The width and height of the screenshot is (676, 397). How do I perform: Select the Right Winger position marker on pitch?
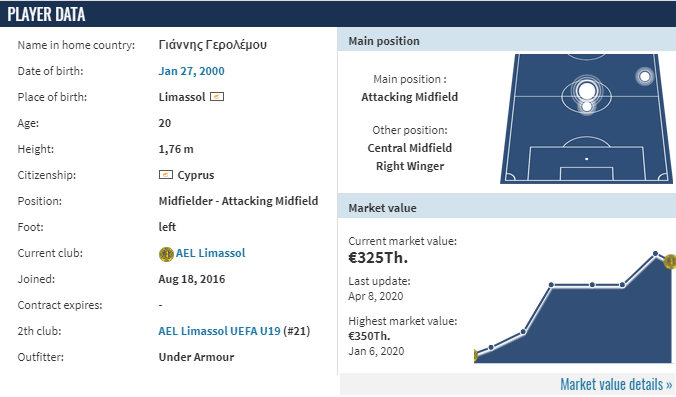click(645, 76)
